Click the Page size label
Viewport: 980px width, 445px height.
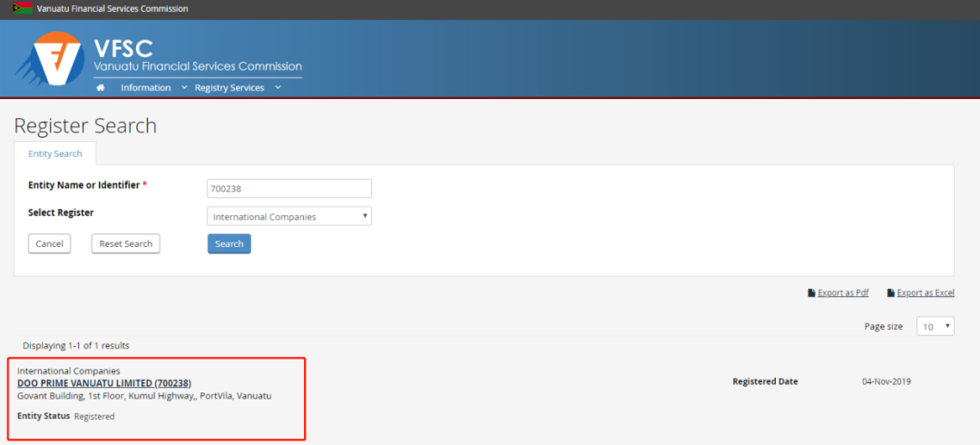point(883,326)
